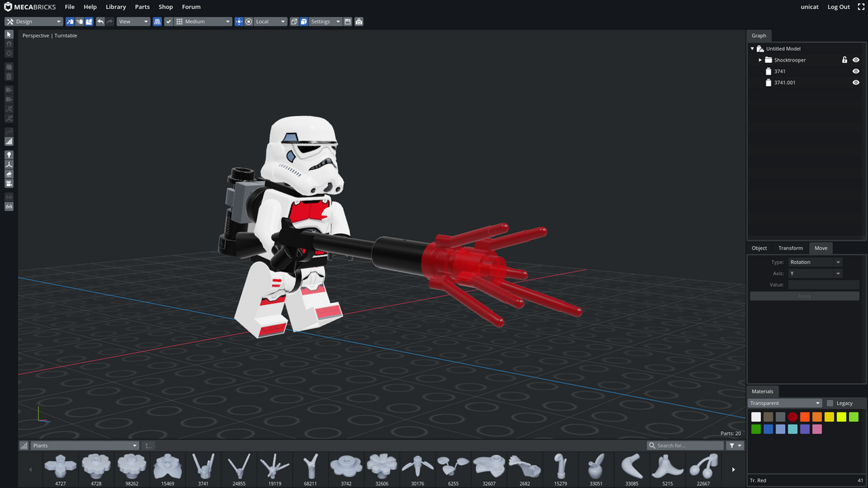Click the bright glasses icon in left toolbar
The image size is (868, 488).
click(x=9, y=206)
